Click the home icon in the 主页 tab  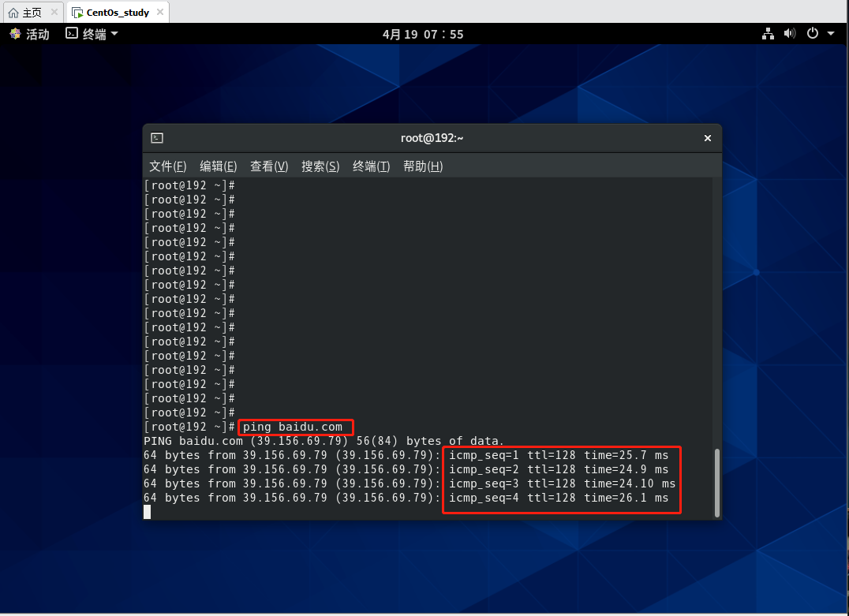[x=13, y=13]
